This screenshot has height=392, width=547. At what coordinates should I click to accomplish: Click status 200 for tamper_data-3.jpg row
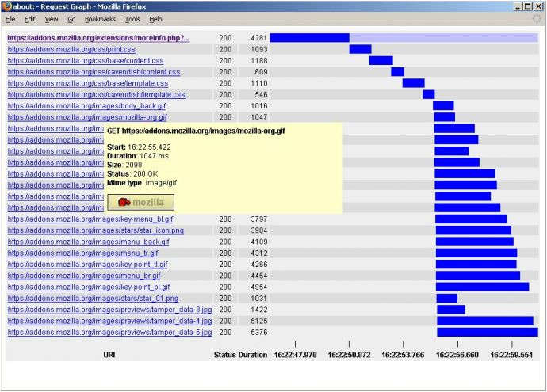[225, 310]
